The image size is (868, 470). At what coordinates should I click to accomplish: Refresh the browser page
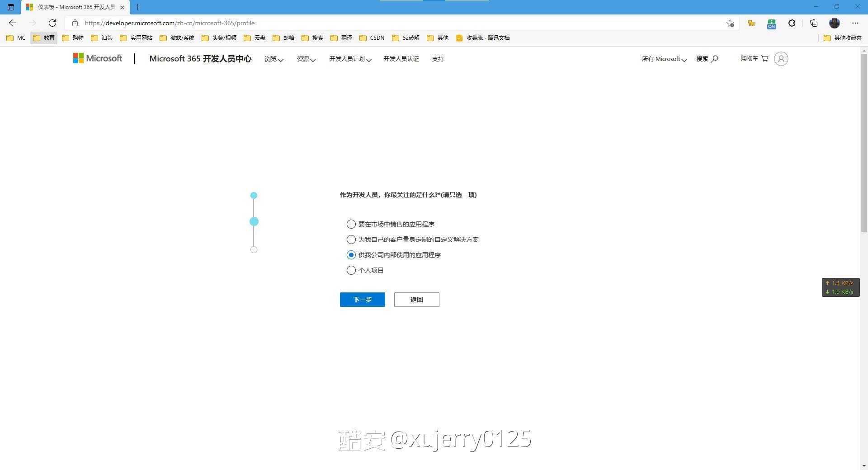(52, 23)
